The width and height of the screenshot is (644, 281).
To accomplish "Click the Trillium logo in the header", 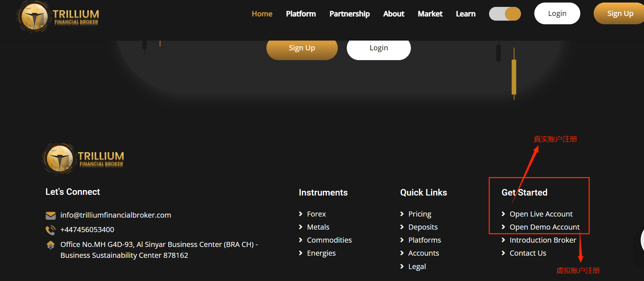I will (x=58, y=17).
